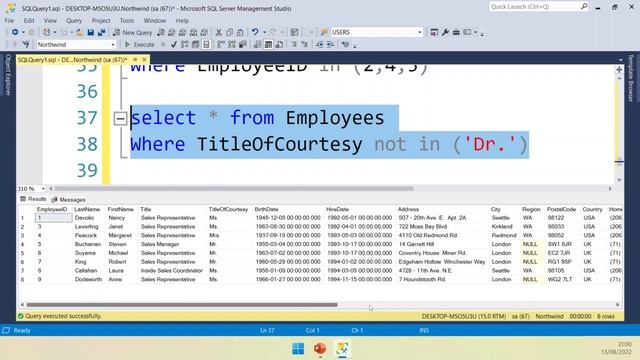Open the Query Options icon
The width and height of the screenshot is (640, 360).
point(196,44)
